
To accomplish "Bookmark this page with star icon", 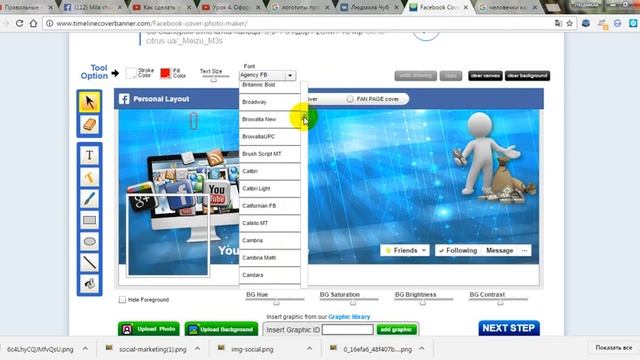I will [x=569, y=23].
